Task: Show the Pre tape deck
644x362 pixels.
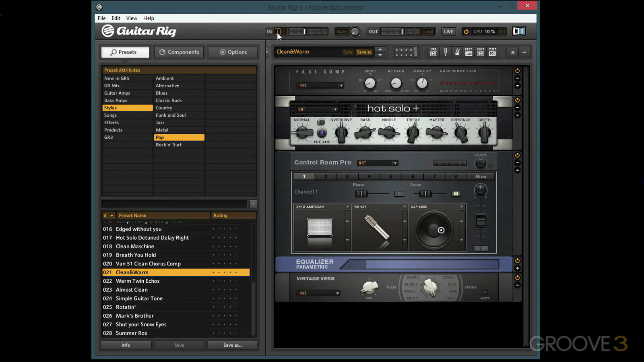Action: [433, 52]
